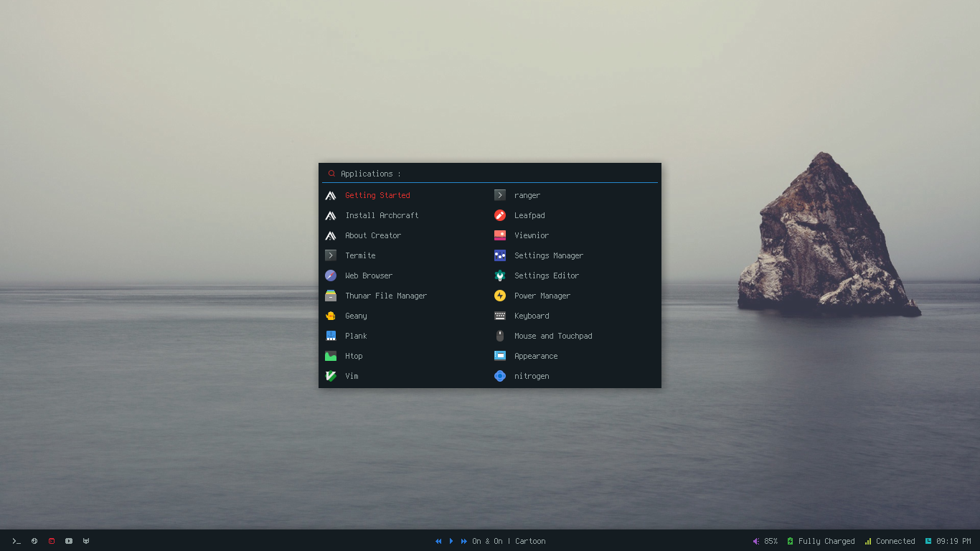Click the Mouse and Touchpad icon
The image size is (980, 551).
tap(500, 336)
